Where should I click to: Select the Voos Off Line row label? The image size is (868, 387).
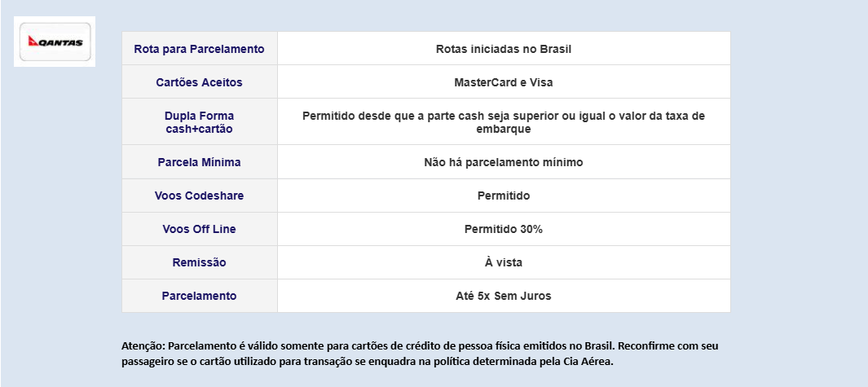200,229
